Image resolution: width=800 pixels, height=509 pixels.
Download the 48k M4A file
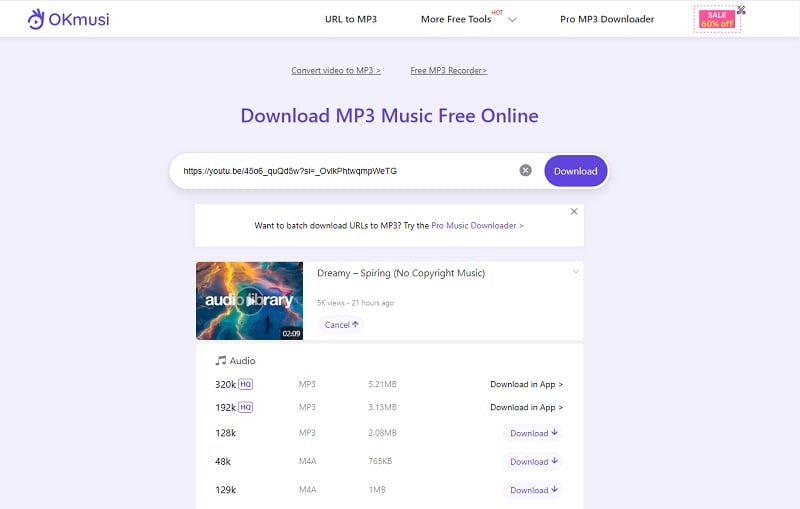(x=533, y=462)
